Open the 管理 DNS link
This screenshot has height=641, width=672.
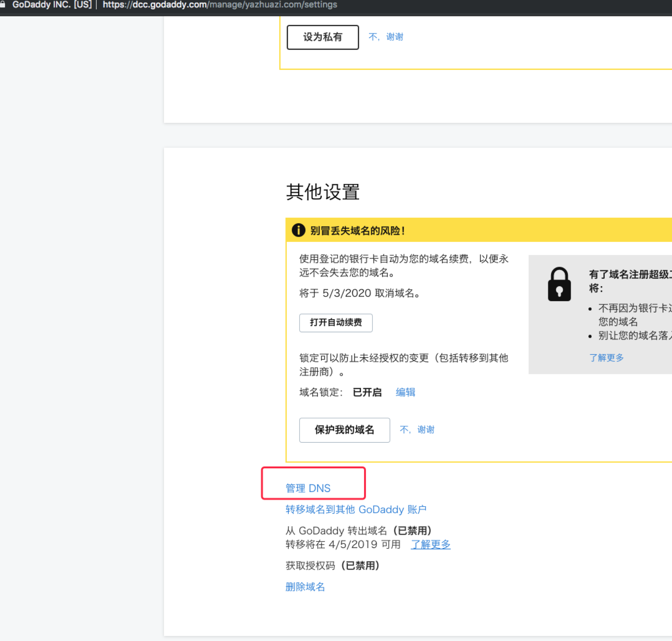coord(308,488)
